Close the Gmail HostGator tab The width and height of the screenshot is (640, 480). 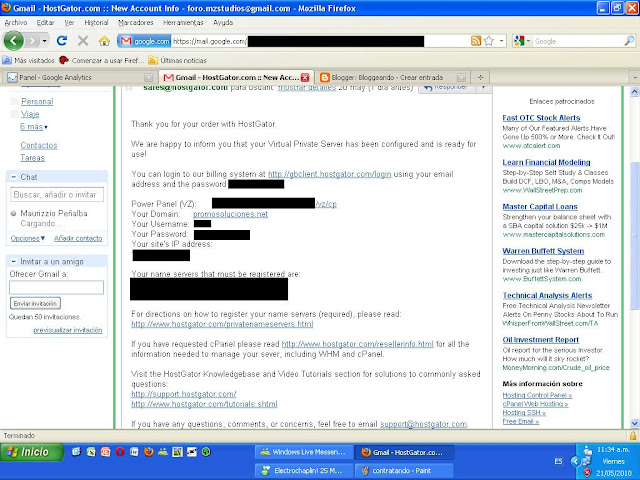coord(305,77)
